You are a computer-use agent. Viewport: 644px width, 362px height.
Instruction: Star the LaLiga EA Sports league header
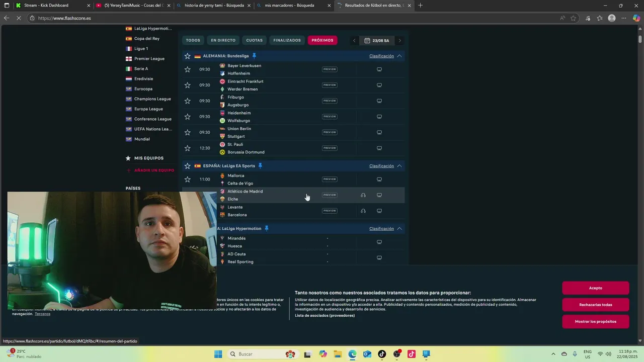(x=188, y=166)
